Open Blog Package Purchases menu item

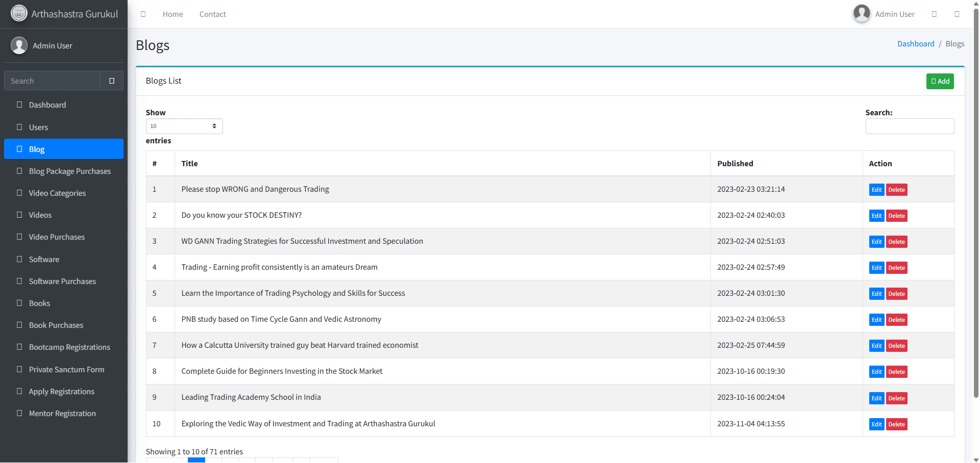pyautogui.click(x=64, y=171)
